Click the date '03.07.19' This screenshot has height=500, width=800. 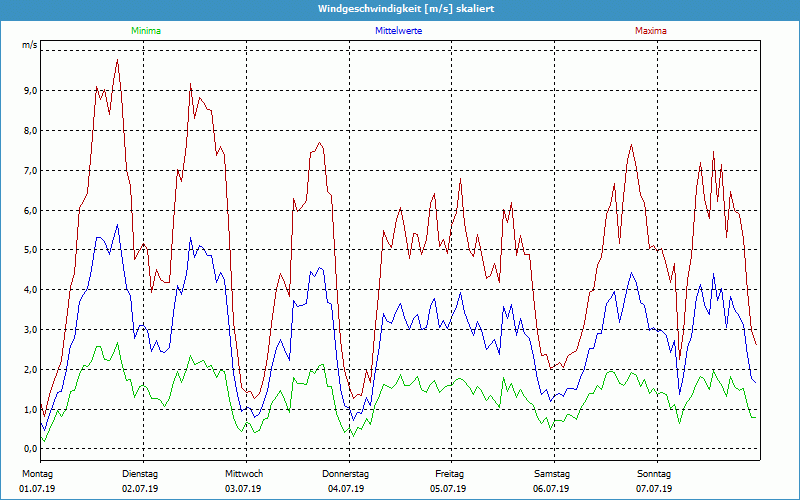coord(243,489)
